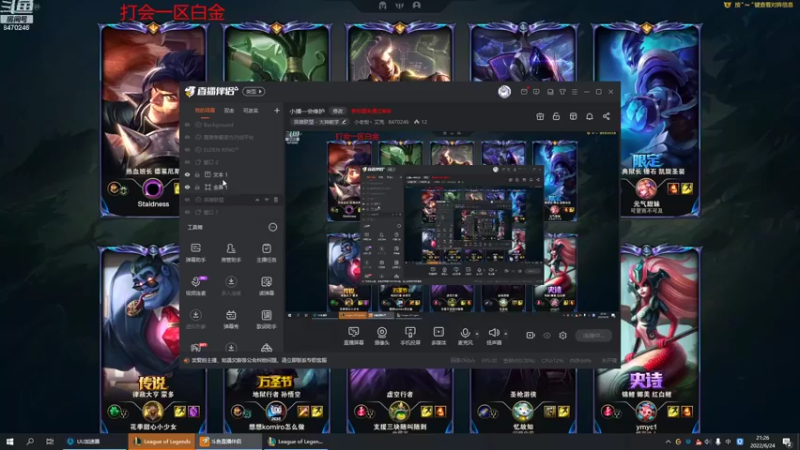This screenshot has height=450, width=800.
Task: Hide the 全屏 1 source with eye icon
Action: (187, 187)
